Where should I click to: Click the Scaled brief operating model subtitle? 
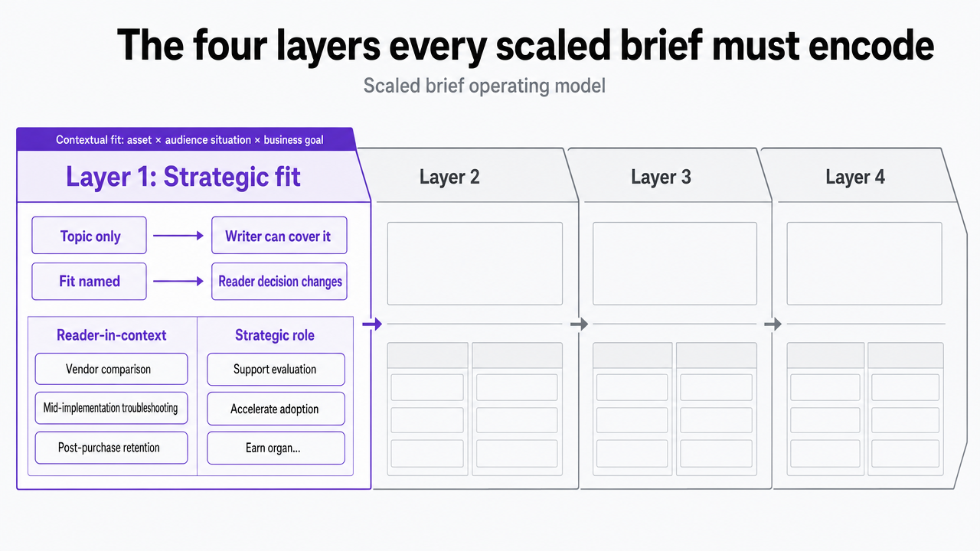pos(484,85)
